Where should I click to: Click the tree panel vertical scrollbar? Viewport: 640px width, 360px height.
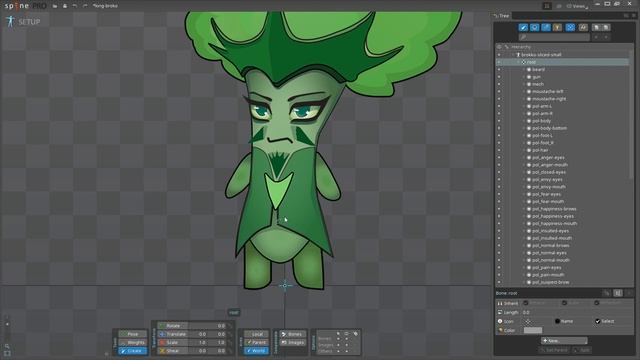(x=631, y=114)
